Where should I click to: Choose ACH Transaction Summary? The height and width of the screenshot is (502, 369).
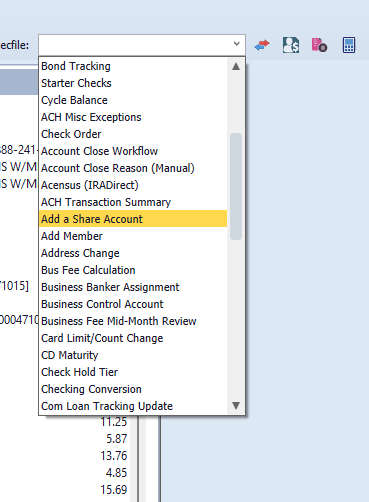pos(133,202)
